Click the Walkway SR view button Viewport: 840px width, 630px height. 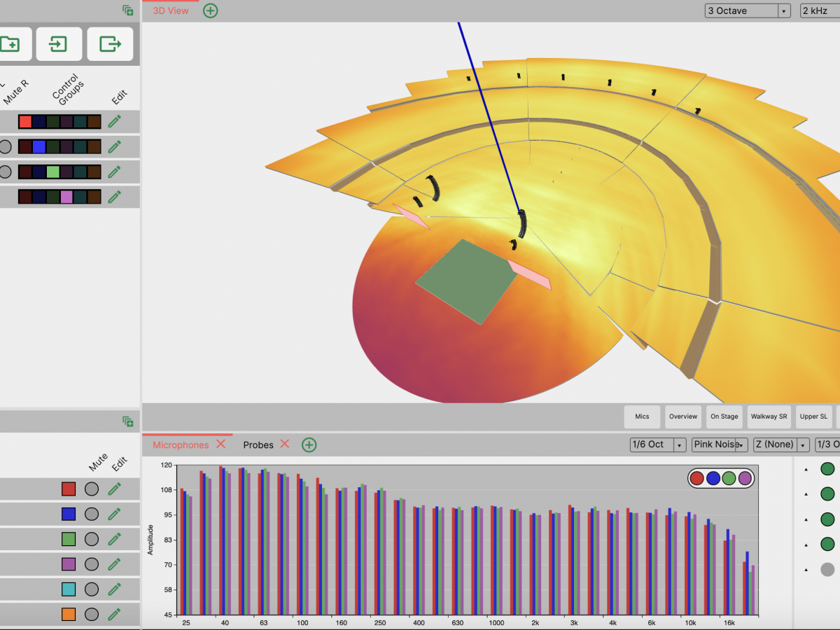(769, 416)
